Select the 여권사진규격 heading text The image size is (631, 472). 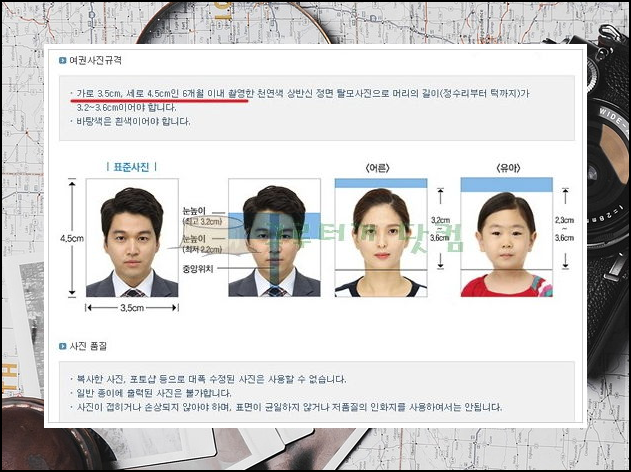click(95, 61)
